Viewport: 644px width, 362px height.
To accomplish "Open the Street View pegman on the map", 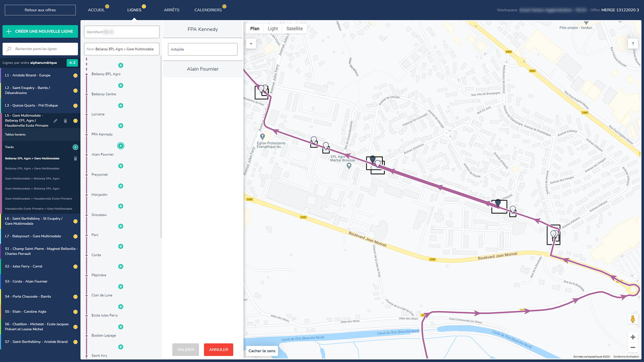I will (x=633, y=319).
